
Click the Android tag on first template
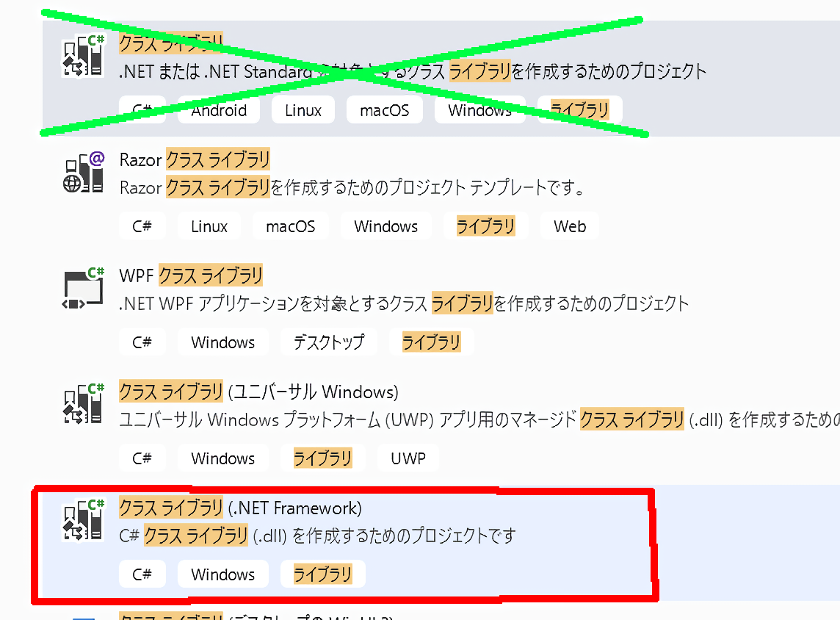tap(219, 110)
